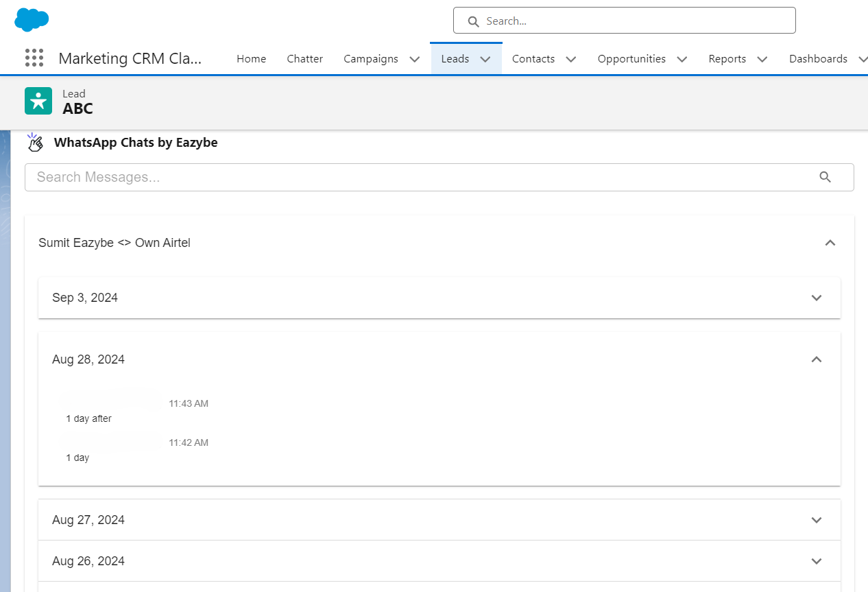This screenshot has width=868, height=592.
Task: Click the 'Lead' object label above ABC
Action: pos(74,93)
